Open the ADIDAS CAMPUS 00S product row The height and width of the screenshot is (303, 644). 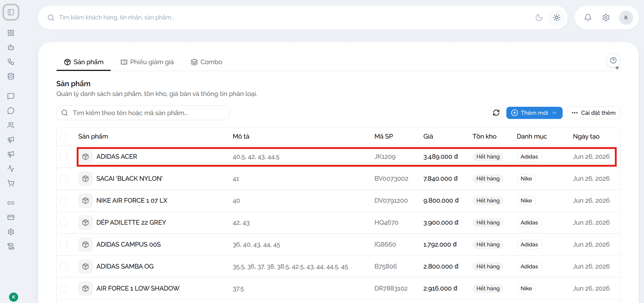338,245
